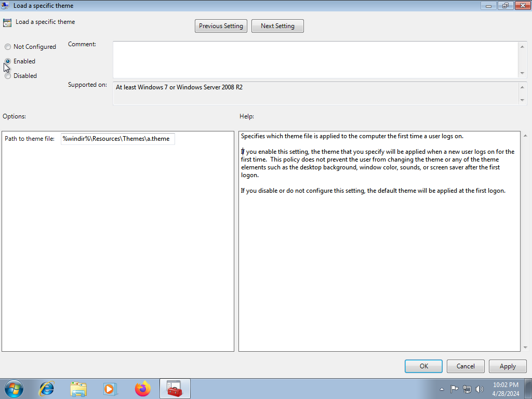Screen dimensions: 532x399
Task: Click the red toolbox taskbar icon
Action: [x=175, y=388]
